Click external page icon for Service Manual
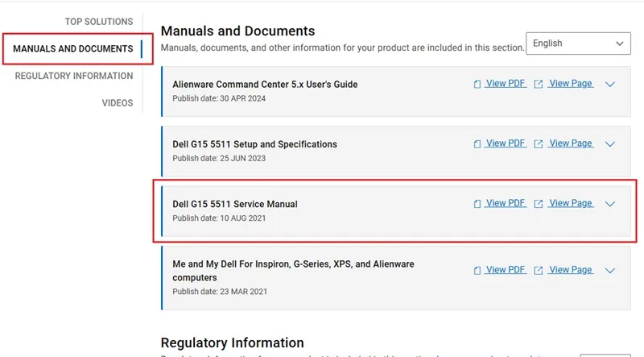The width and height of the screenshot is (644, 357). pos(538,204)
